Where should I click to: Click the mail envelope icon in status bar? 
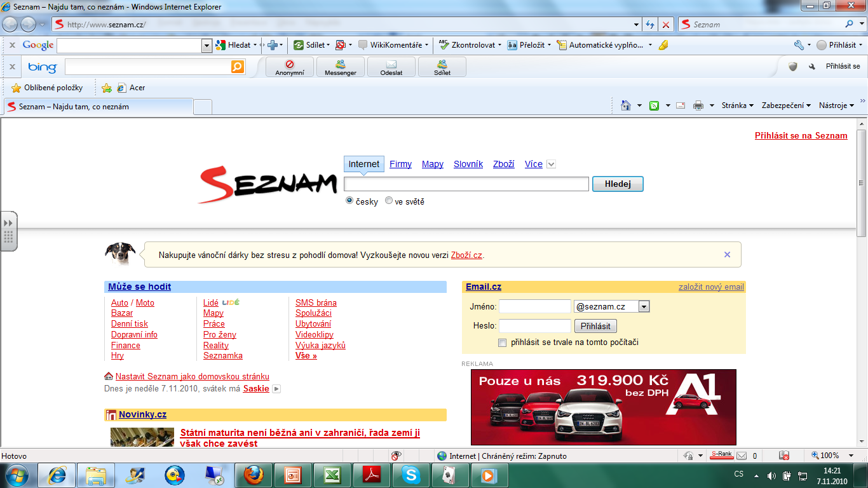[x=742, y=456]
